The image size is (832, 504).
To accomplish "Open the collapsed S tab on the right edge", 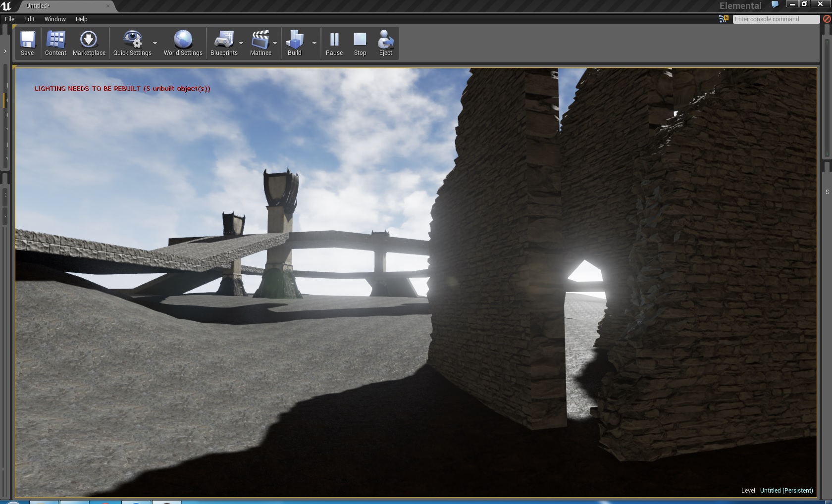I will 827,192.
